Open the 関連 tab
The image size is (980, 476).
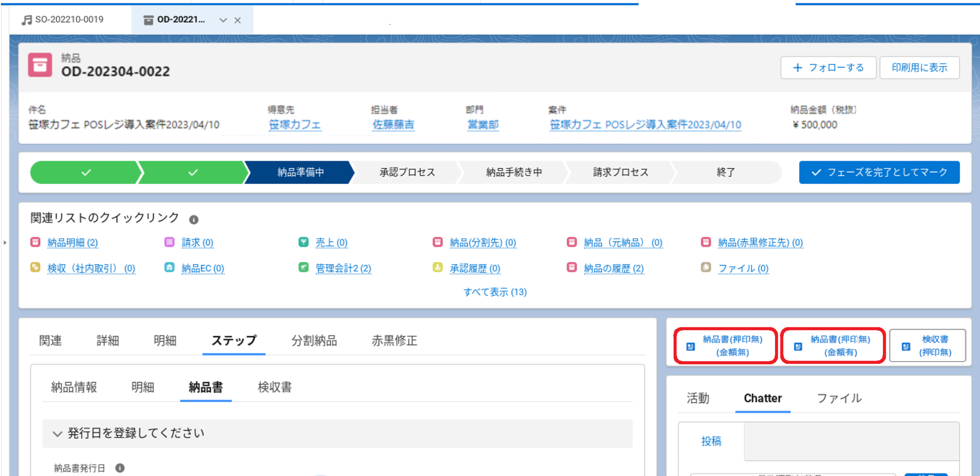[50, 341]
